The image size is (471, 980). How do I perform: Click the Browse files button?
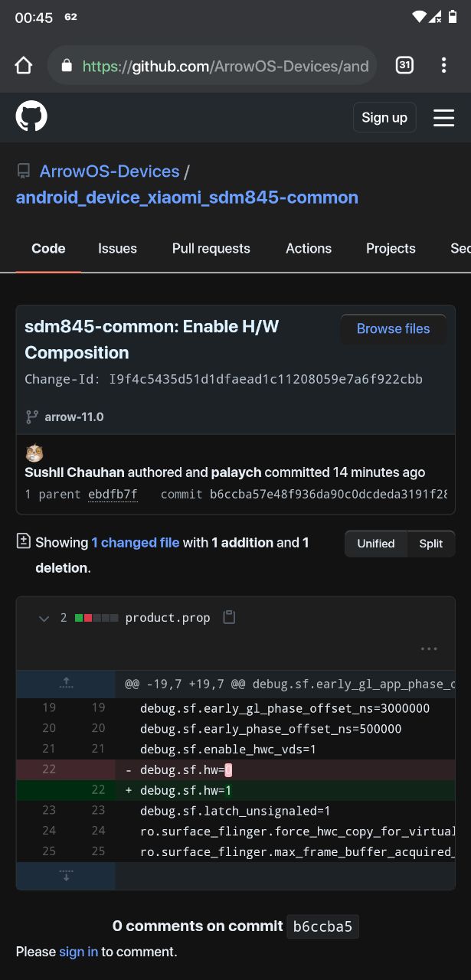[394, 328]
